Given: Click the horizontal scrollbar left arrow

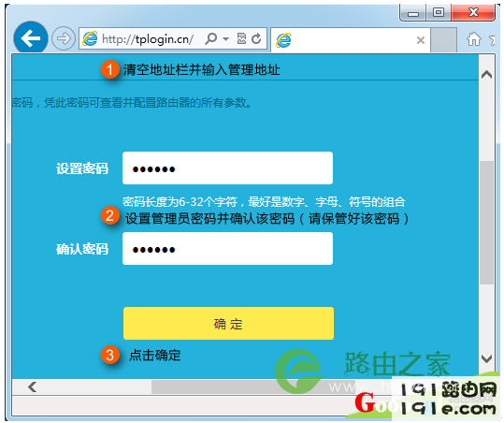Looking at the screenshot, I should point(32,387).
